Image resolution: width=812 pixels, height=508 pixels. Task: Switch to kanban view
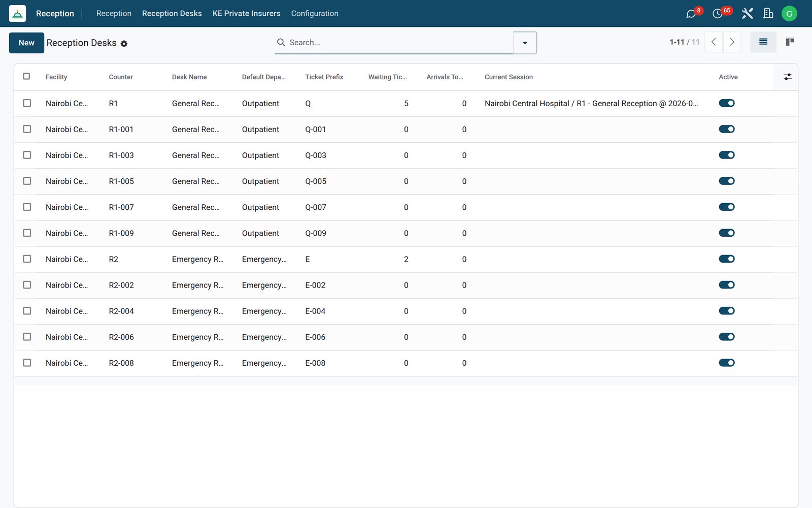click(x=790, y=42)
